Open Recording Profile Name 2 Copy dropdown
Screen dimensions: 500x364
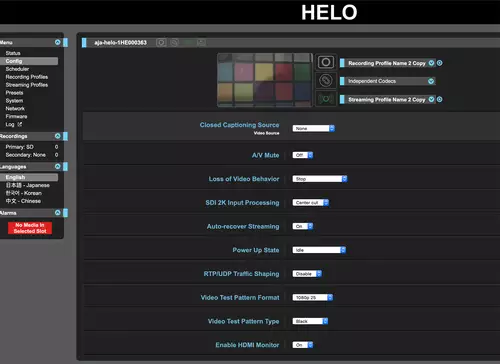tap(431, 63)
